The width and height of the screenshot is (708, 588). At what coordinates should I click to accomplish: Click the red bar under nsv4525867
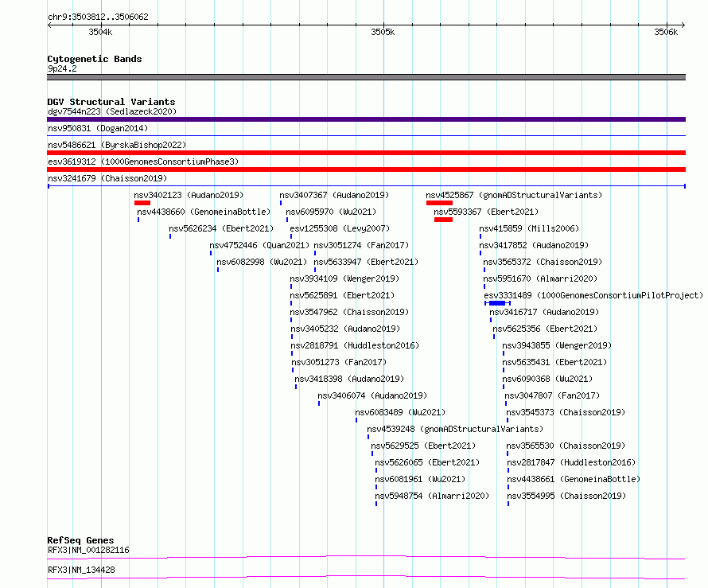[439, 203]
